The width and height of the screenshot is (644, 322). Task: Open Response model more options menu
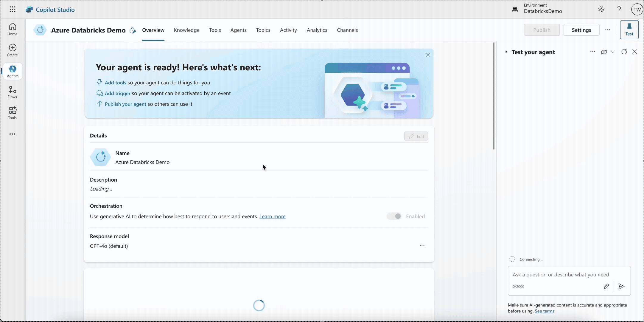[422, 246]
